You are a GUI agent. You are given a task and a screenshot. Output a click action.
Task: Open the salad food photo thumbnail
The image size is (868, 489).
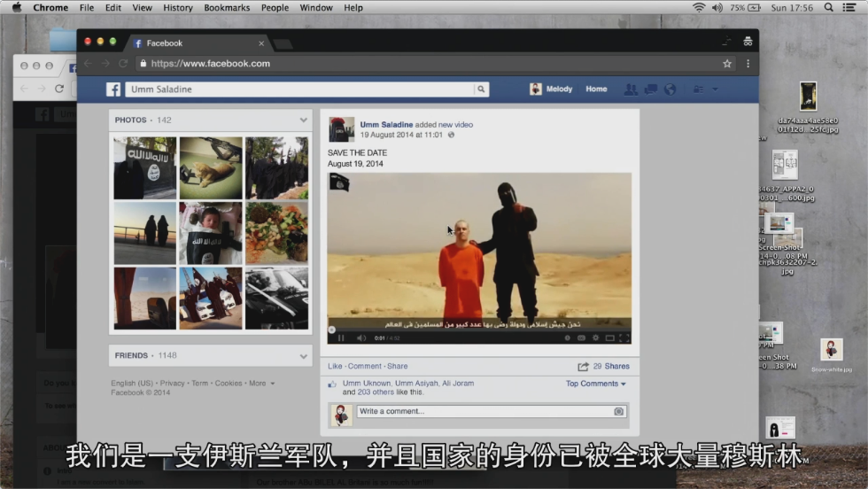coord(276,233)
